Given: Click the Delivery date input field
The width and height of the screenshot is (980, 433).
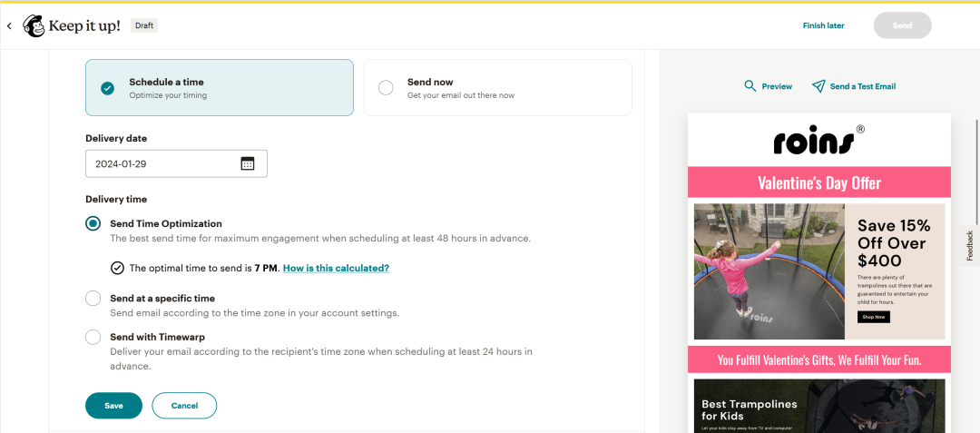Looking at the screenshot, I should 163,164.
